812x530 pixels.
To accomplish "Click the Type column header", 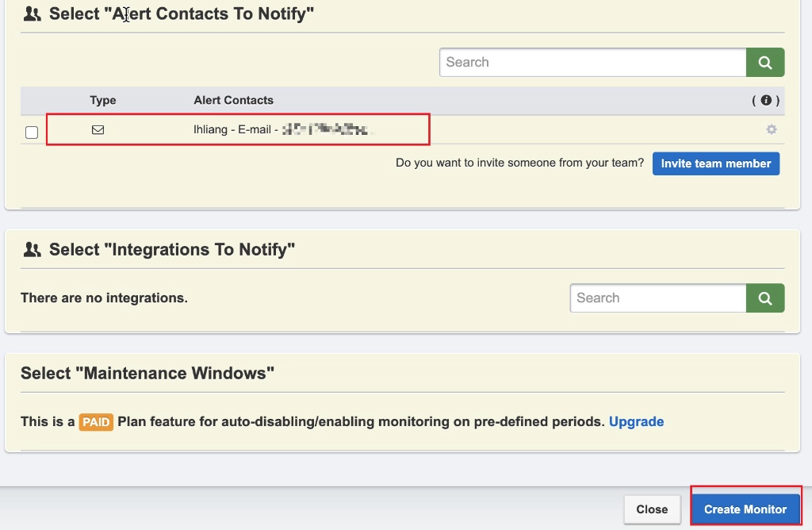I will (x=103, y=100).
